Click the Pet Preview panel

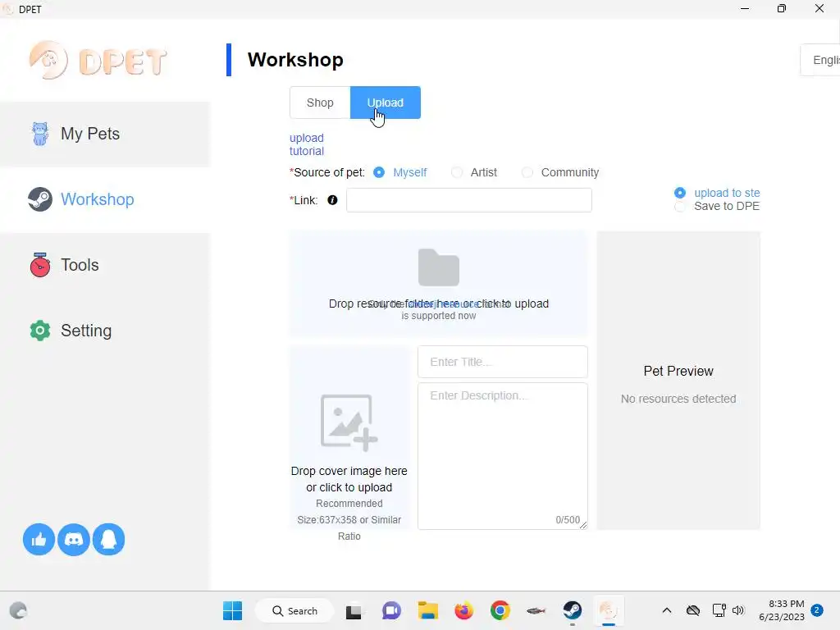(678, 381)
